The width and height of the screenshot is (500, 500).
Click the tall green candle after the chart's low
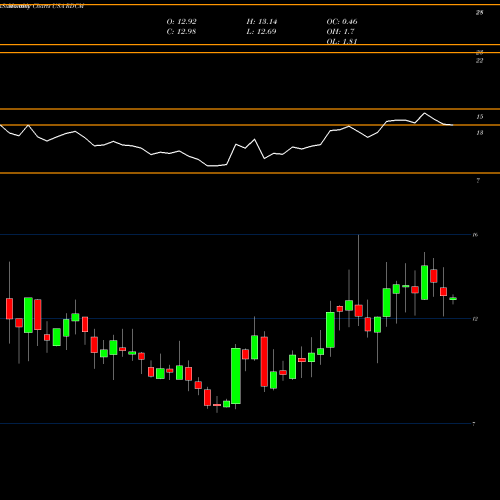(236, 376)
